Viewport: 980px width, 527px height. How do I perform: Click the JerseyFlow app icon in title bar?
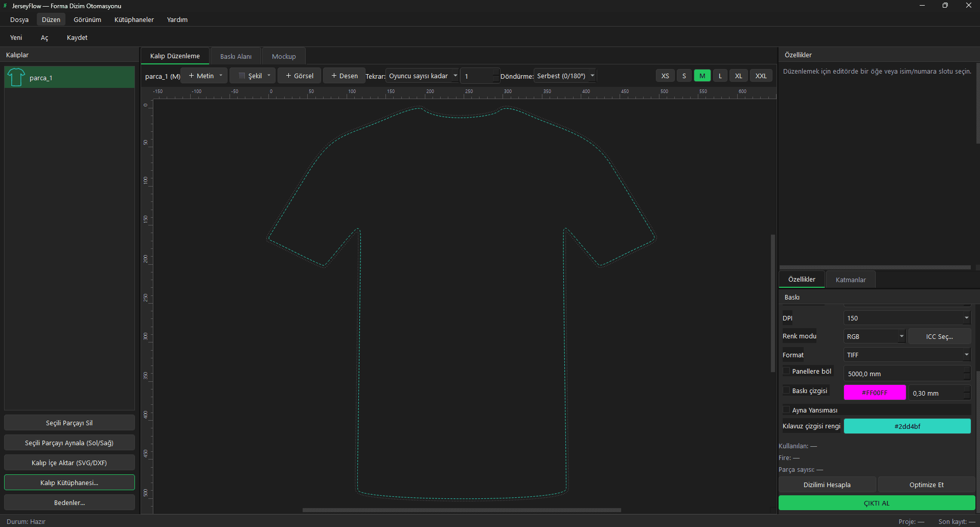(5, 6)
